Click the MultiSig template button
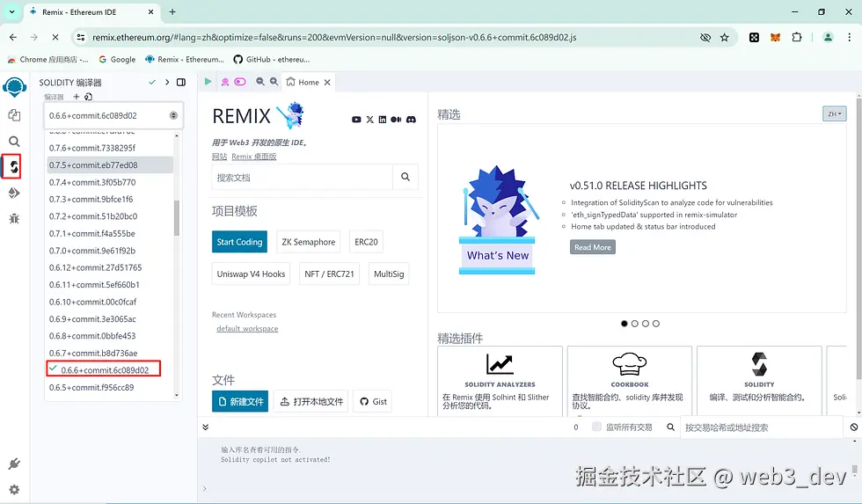Screen dimensions: 862x504 (x=389, y=274)
